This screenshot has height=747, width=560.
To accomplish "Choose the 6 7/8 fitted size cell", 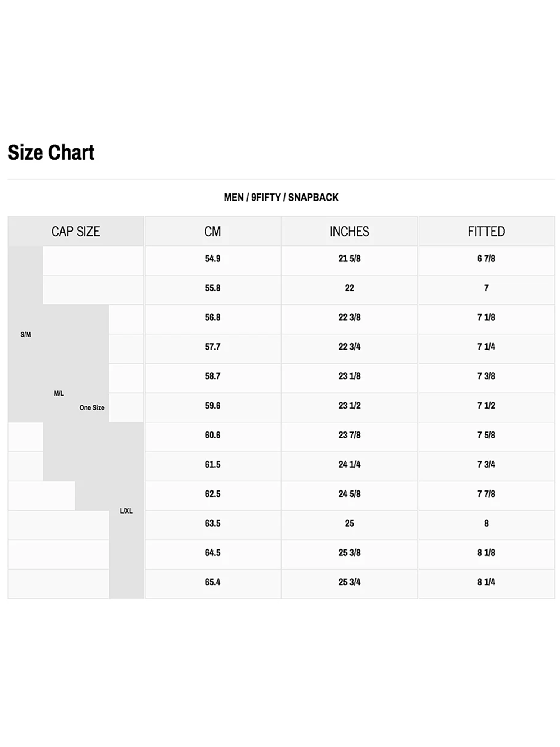I will click(x=486, y=258).
